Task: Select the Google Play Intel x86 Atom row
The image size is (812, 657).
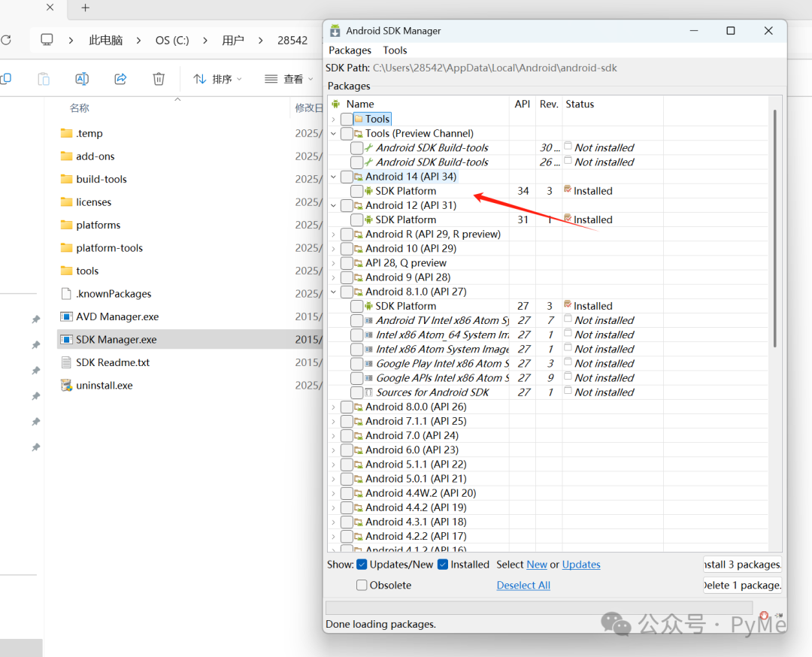Action: tap(549, 363)
